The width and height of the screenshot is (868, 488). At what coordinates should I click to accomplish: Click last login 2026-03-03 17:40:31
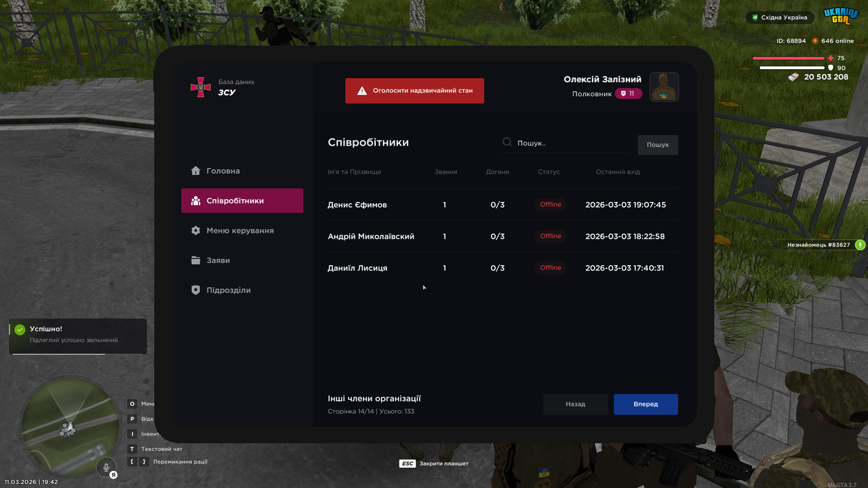tap(625, 268)
